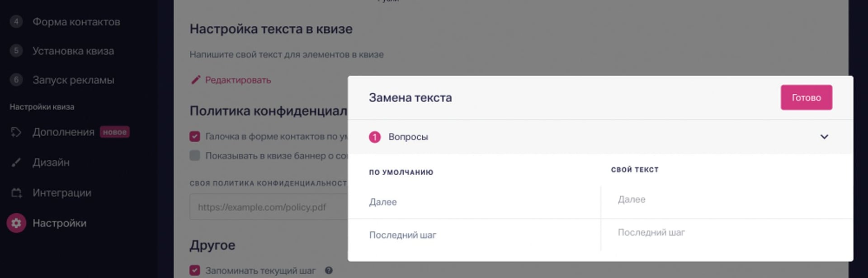Open Интеграции settings section
This screenshot has height=278, width=868.
pos(62,192)
